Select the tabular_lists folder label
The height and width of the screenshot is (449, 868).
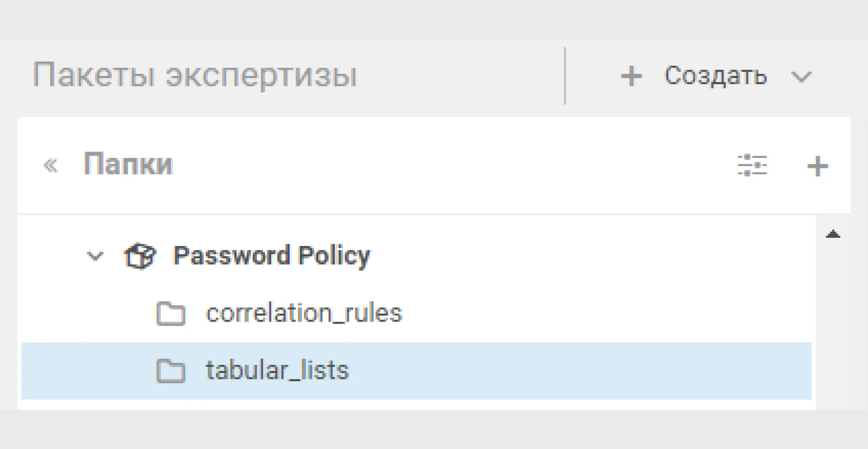277,371
